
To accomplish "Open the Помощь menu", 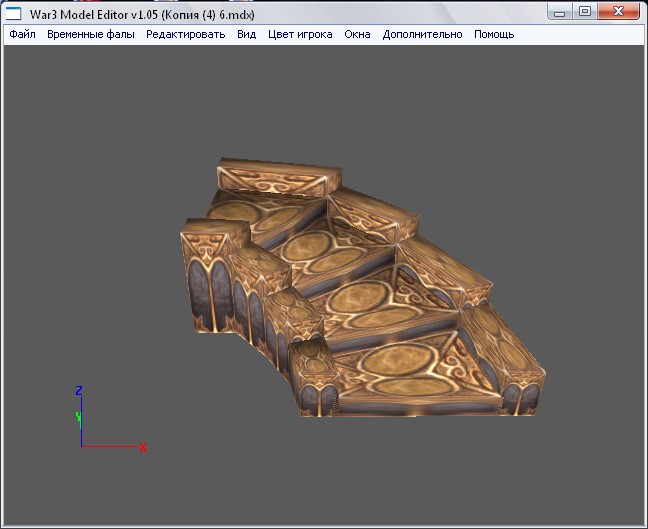I will click(x=494, y=34).
